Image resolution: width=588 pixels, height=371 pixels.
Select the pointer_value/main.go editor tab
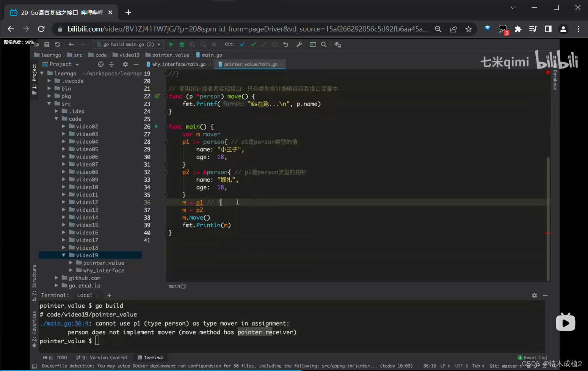(250, 64)
